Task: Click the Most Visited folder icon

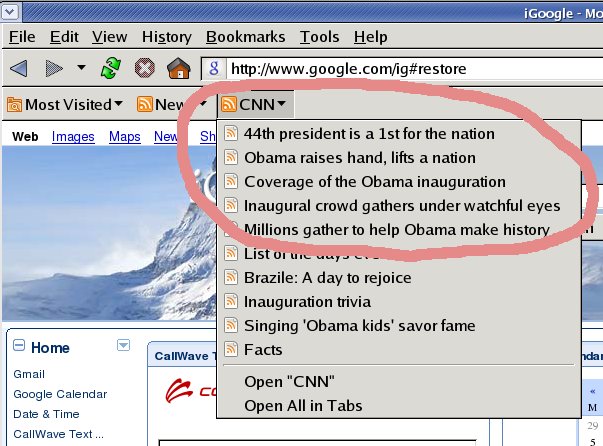Action: click(14, 105)
